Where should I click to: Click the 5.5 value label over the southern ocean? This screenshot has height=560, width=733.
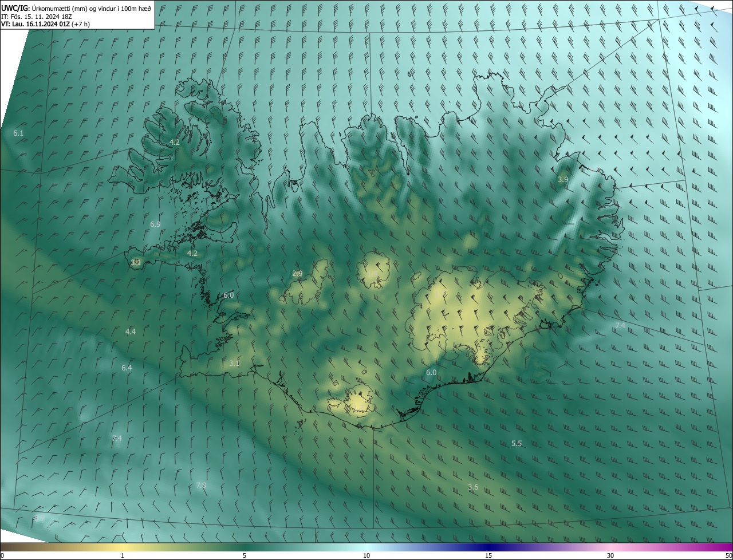pos(517,443)
